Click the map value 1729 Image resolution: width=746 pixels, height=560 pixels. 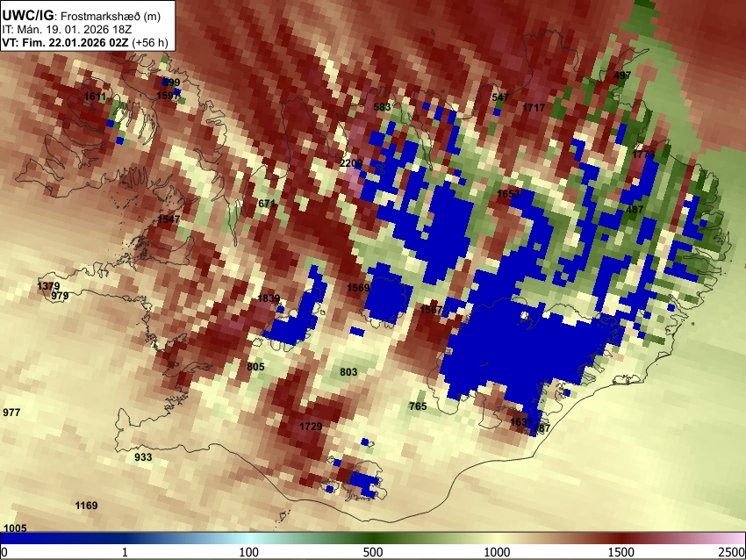tap(311, 427)
